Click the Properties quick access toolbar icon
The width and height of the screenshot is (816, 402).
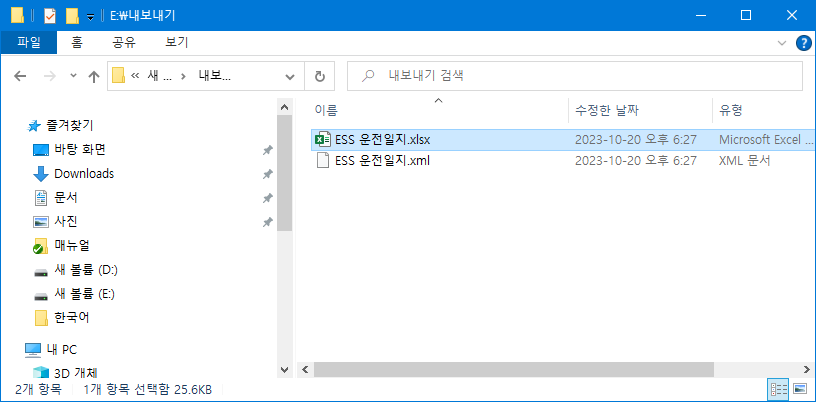pos(50,16)
